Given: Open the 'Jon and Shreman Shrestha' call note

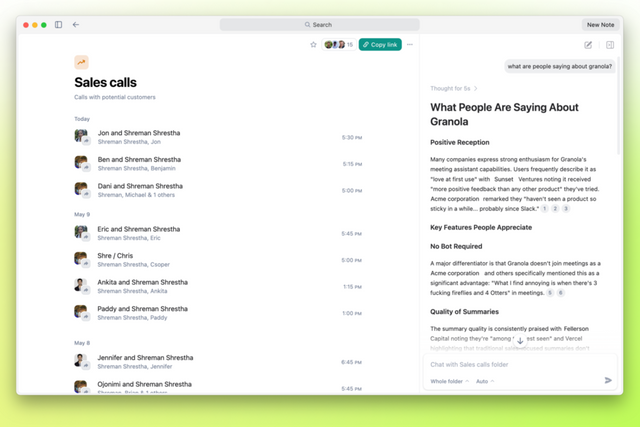Looking at the screenshot, I should pyautogui.click(x=139, y=133).
